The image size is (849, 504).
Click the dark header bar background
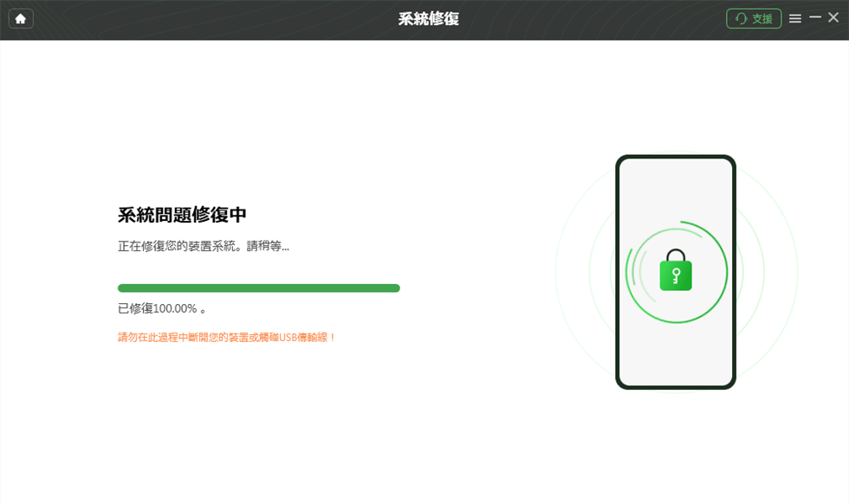tap(260, 18)
